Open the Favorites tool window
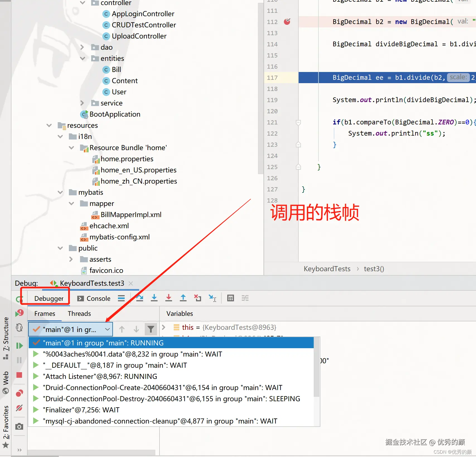This screenshot has width=476, height=457. coord(6,426)
